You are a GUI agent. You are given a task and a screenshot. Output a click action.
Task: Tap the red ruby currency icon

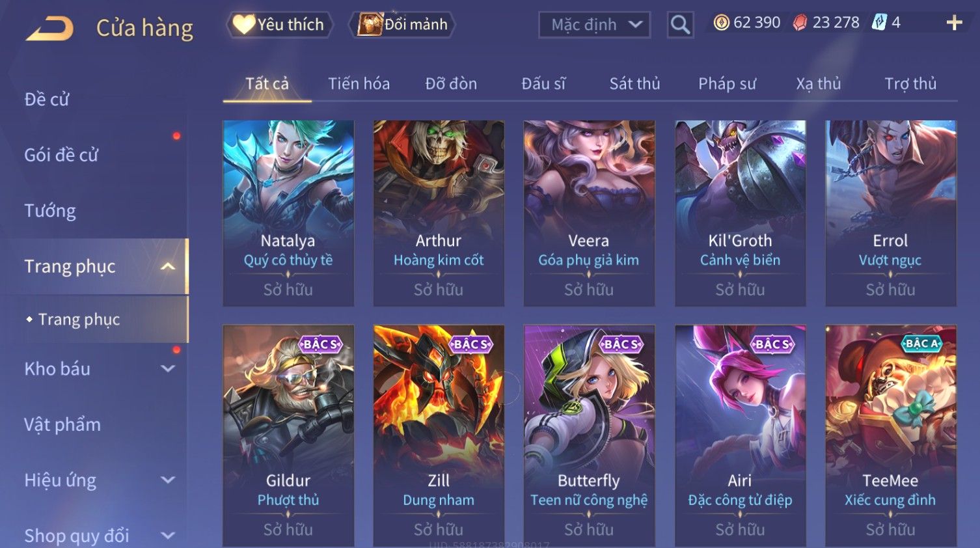coord(800,23)
